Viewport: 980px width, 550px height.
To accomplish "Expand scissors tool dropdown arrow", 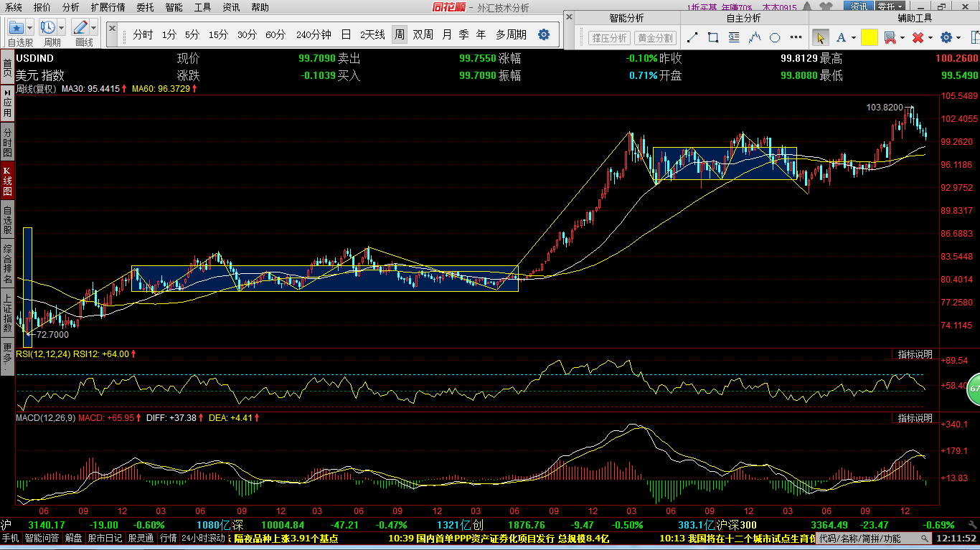I will click(x=902, y=37).
